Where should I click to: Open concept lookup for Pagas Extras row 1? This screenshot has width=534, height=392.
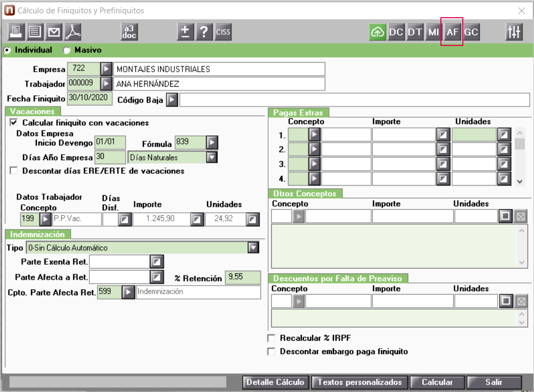tap(314, 134)
